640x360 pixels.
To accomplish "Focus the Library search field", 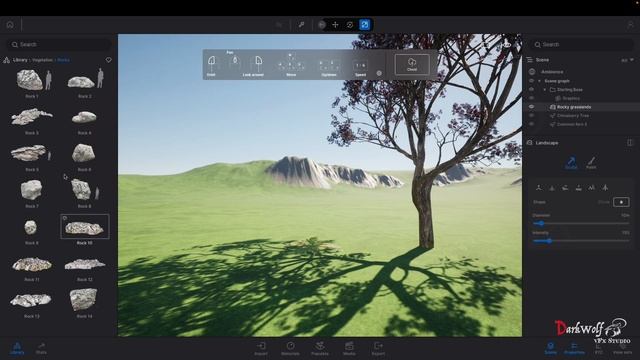I will click(60, 44).
